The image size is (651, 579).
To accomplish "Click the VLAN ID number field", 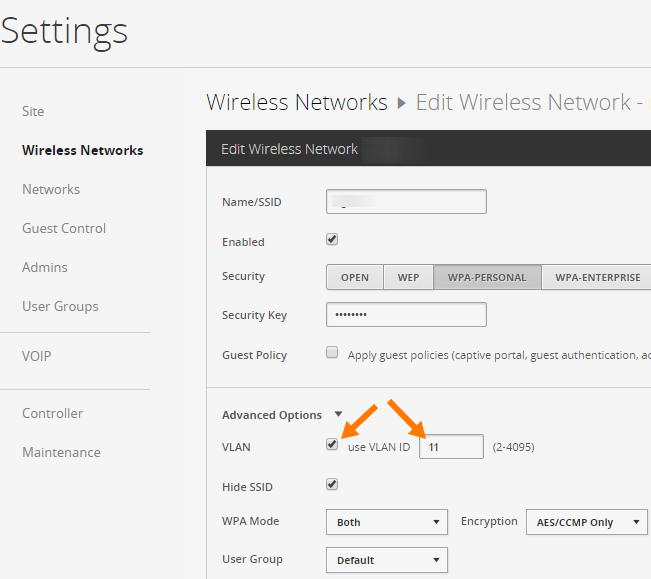I will point(451,447).
